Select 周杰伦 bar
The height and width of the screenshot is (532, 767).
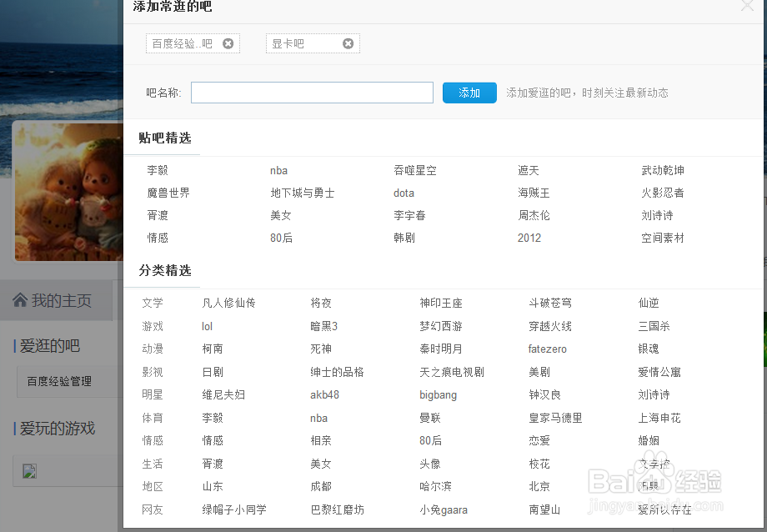tap(534, 215)
